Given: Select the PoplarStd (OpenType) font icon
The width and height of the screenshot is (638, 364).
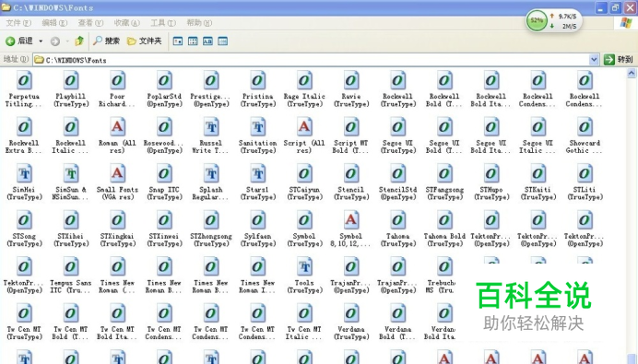Looking at the screenshot, I should [164, 80].
